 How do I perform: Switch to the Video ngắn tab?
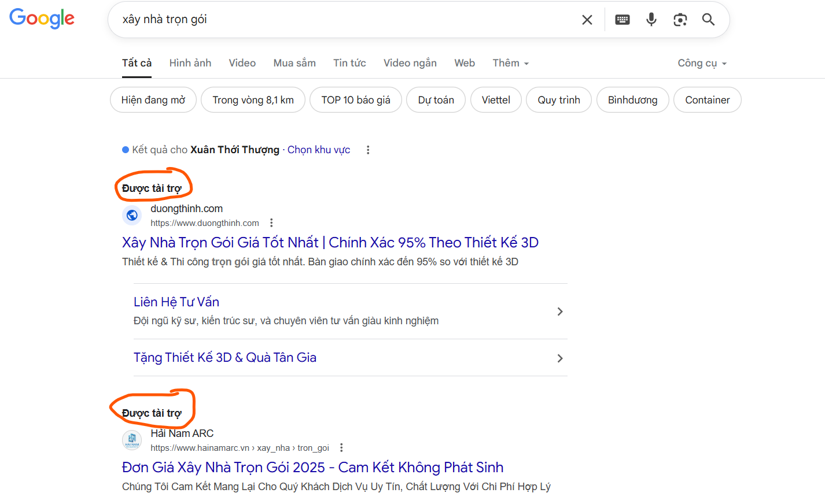pyautogui.click(x=410, y=63)
